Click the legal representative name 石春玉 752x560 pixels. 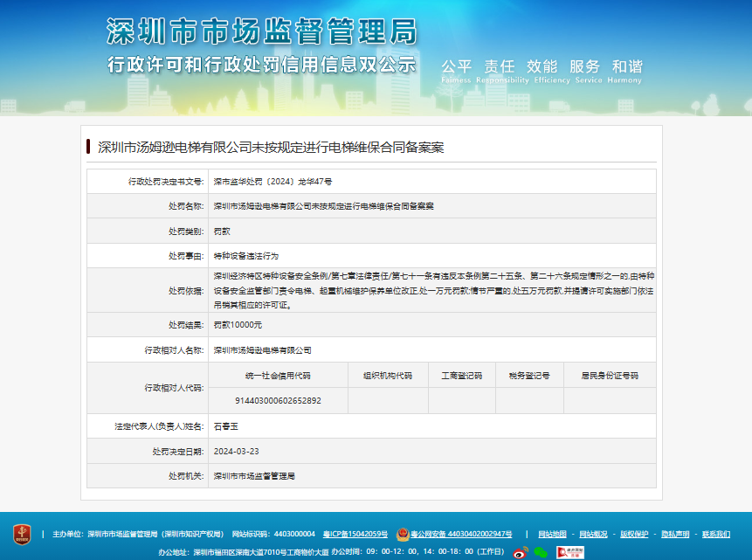coord(225,426)
